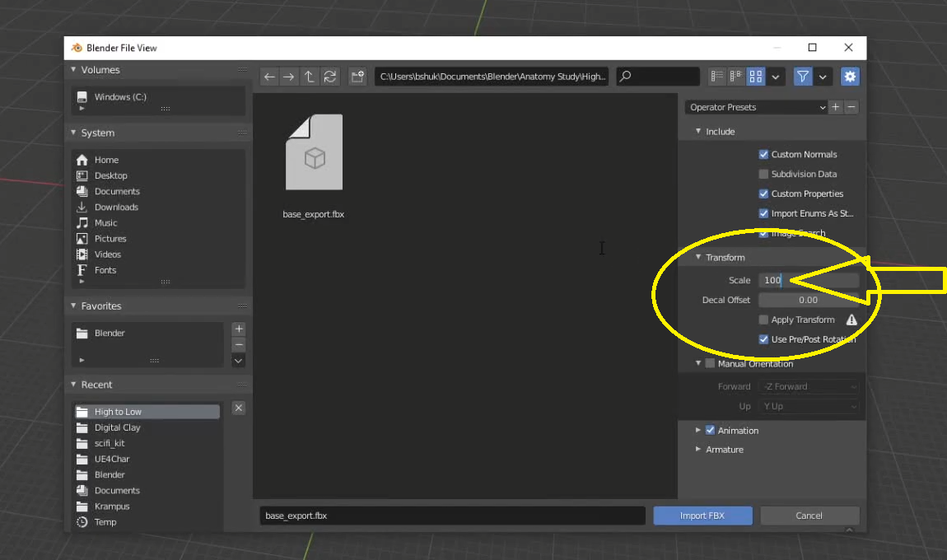Click the Decal Offset value field
Viewport: 947px width, 560px height.
coord(809,301)
